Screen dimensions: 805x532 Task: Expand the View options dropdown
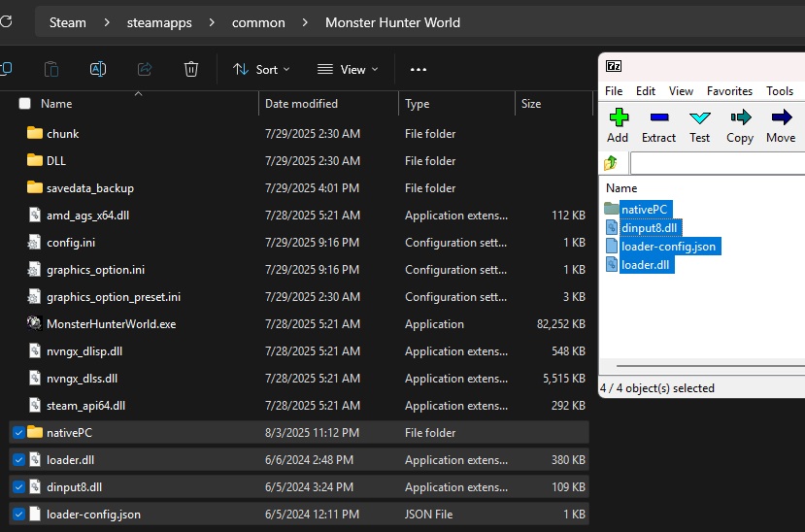[x=348, y=69]
